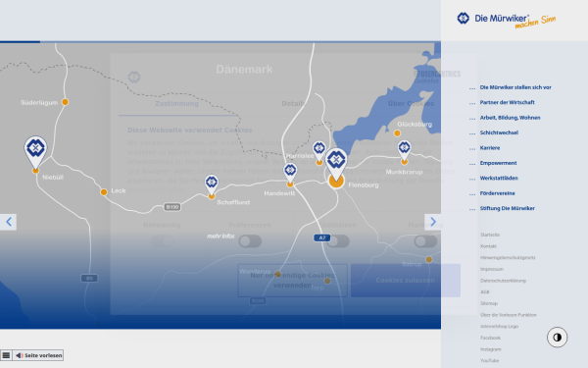Click the orange dot at Tarp

coord(327,281)
